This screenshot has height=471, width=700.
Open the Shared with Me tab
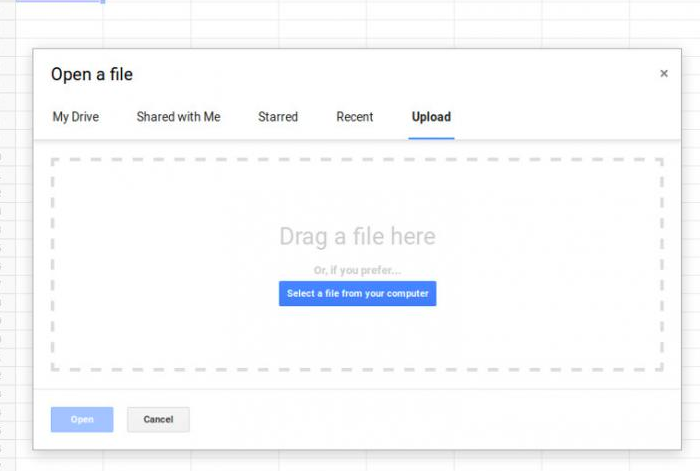(x=178, y=117)
